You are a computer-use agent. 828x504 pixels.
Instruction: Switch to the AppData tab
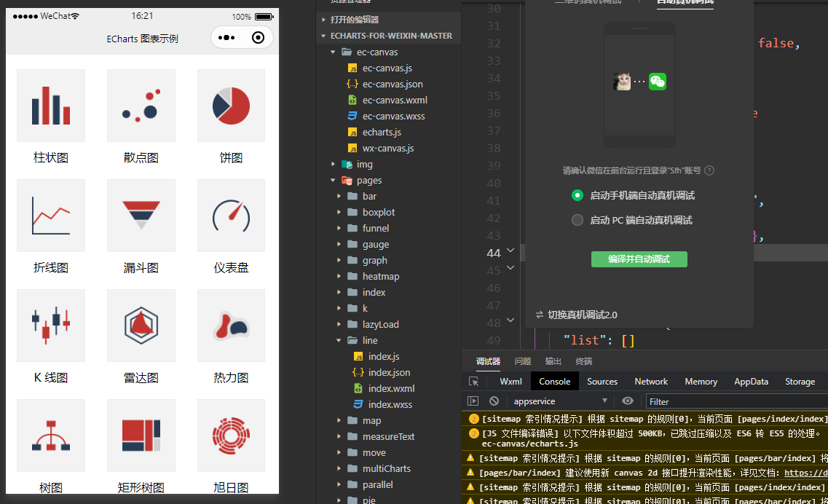click(x=751, y=382)
